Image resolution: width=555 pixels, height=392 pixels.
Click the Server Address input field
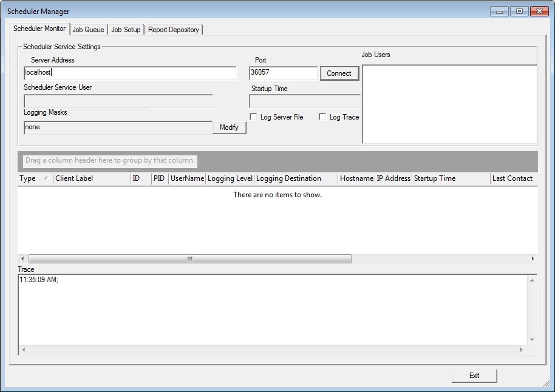click(x=129, y=73)
